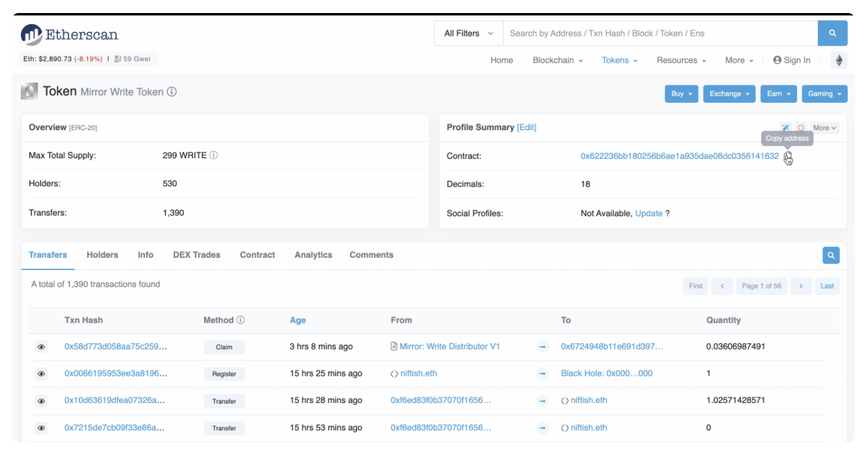Expand the More dropdown in Profile Summary
This screenshot has height=457, width=868.
tap(824, 128)
